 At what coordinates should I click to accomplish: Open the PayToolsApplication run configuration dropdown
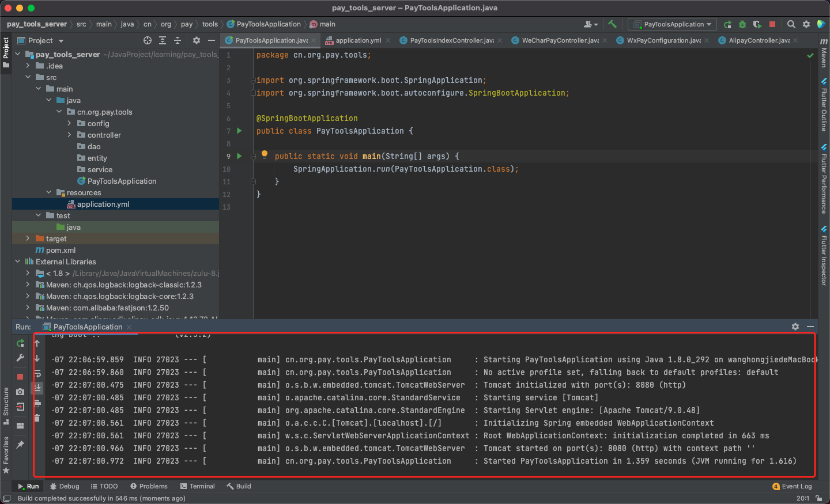[x=672, y=24]
